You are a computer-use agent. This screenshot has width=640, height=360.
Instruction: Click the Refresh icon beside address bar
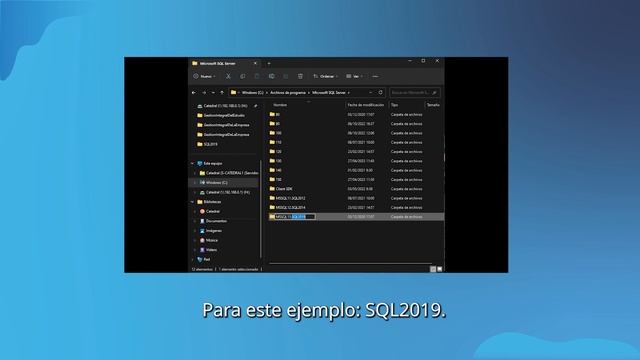(x=380, y=92)
